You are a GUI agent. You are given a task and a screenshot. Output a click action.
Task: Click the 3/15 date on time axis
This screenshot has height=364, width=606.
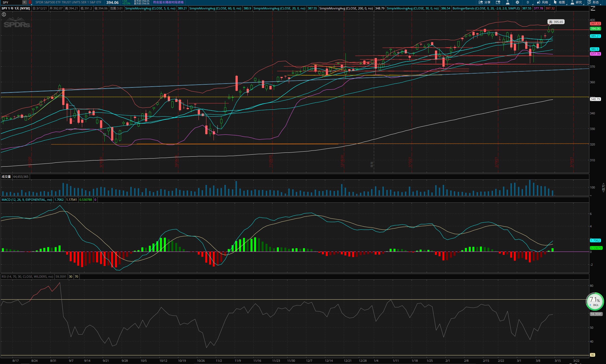(x=558, y=361)
